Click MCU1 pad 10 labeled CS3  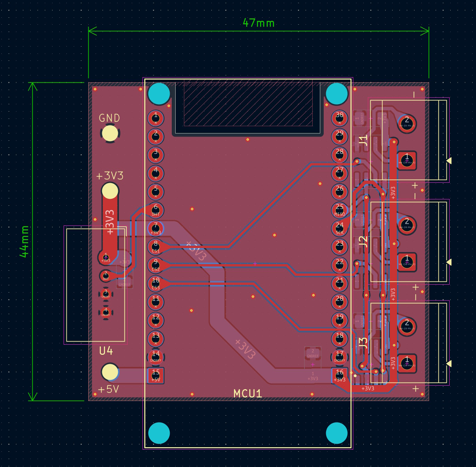coord(156,284)
